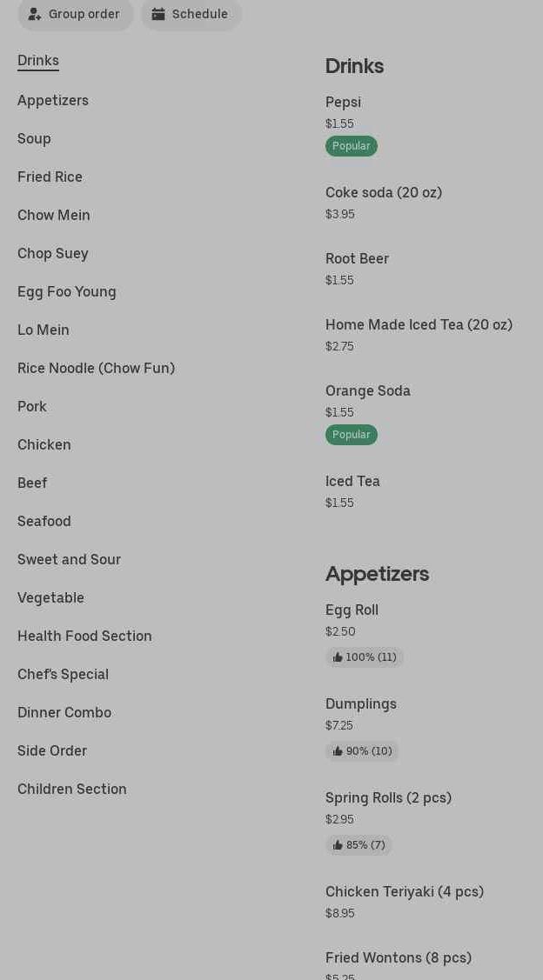Click the Group order people icon
Viewport: 543px width, 980px height.
(35, 14)
